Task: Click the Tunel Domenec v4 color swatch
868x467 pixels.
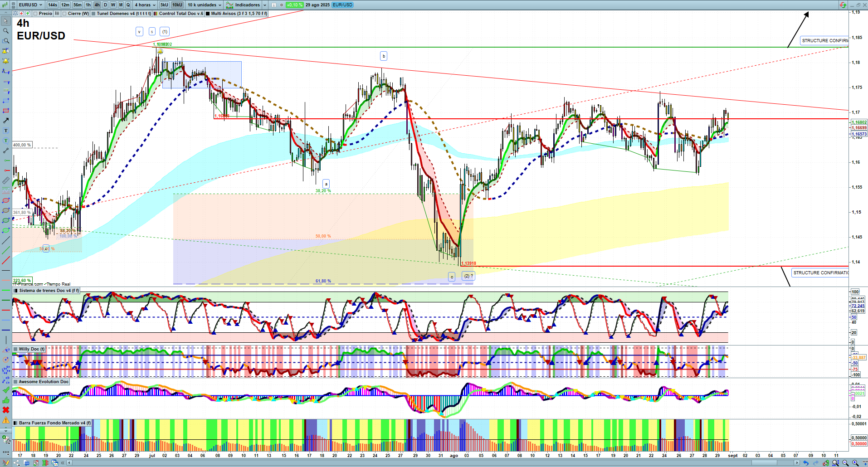Action: click(x=93, y=14)
